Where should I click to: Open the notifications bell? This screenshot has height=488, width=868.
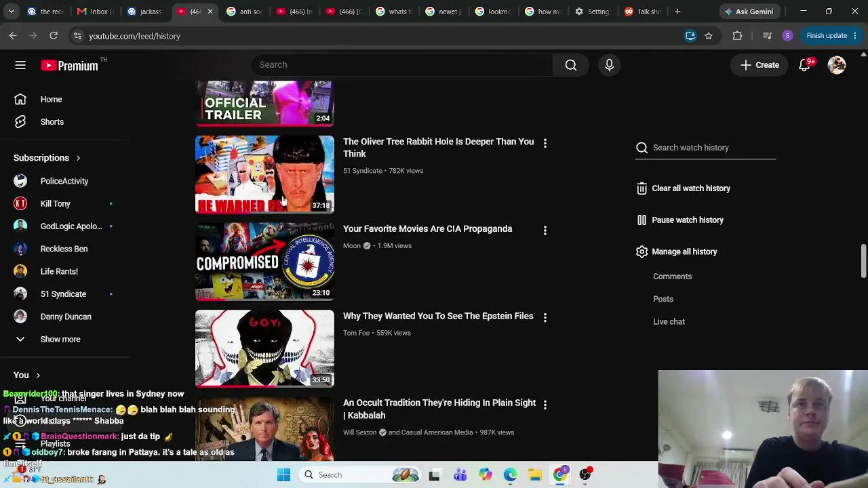click(804, 65)
